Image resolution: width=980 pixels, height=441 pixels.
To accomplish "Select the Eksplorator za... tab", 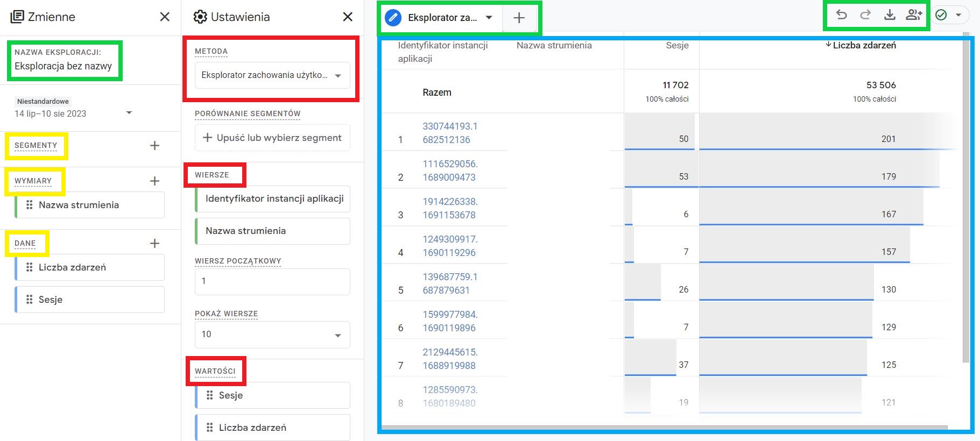I will 442,18.
